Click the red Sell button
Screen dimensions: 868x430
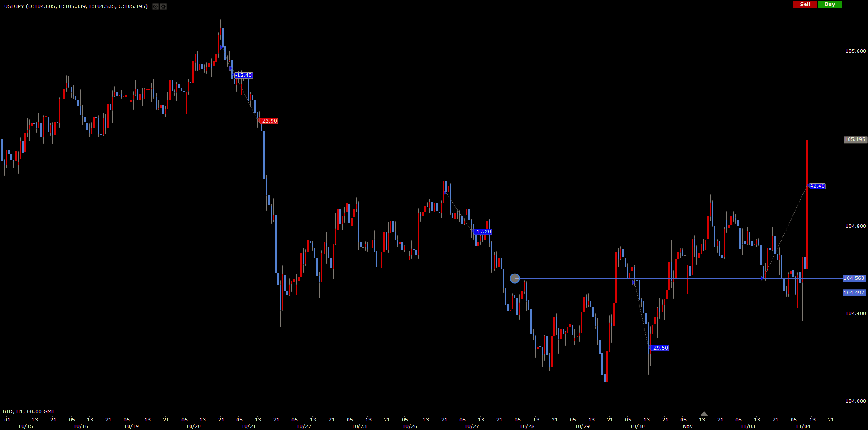(x=805, y=4)
